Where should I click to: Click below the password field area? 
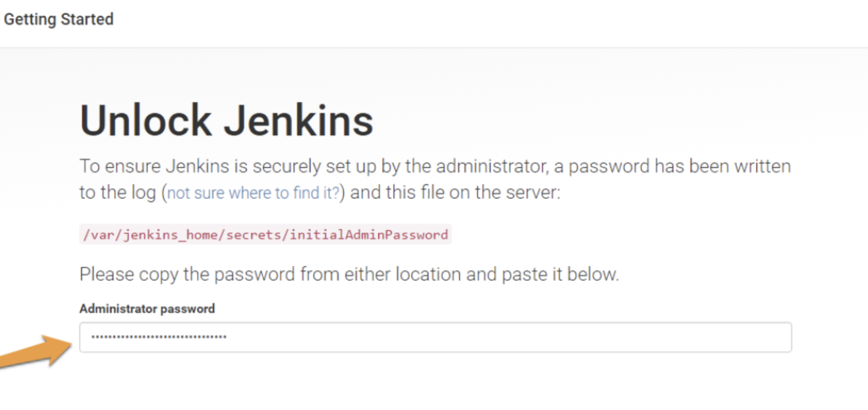point(427,380)
